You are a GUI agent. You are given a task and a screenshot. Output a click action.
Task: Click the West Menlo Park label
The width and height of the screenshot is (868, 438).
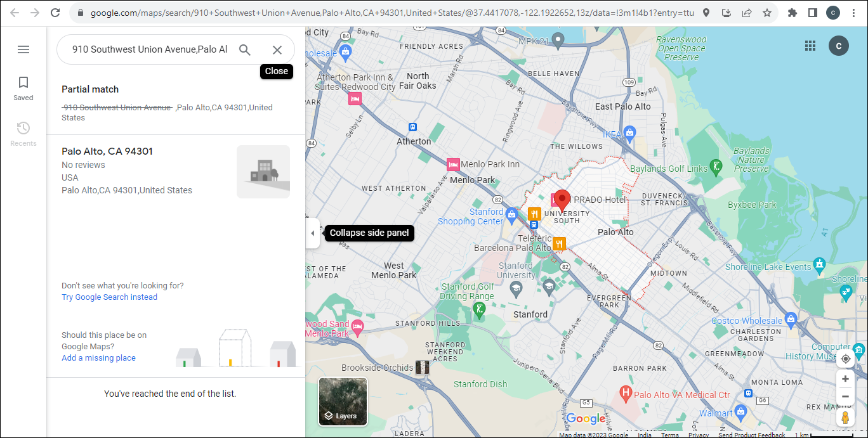coord(394,271)
